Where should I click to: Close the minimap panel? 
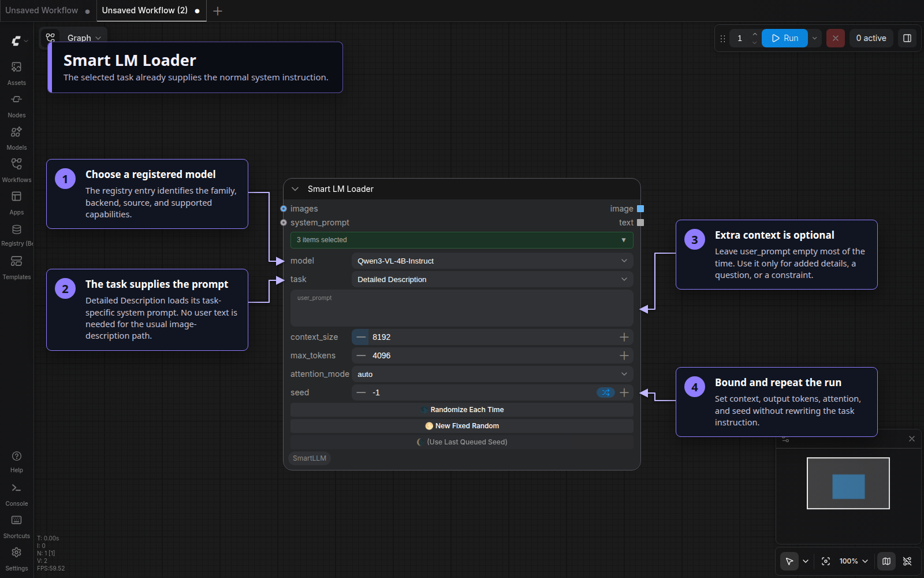(912, 439)
